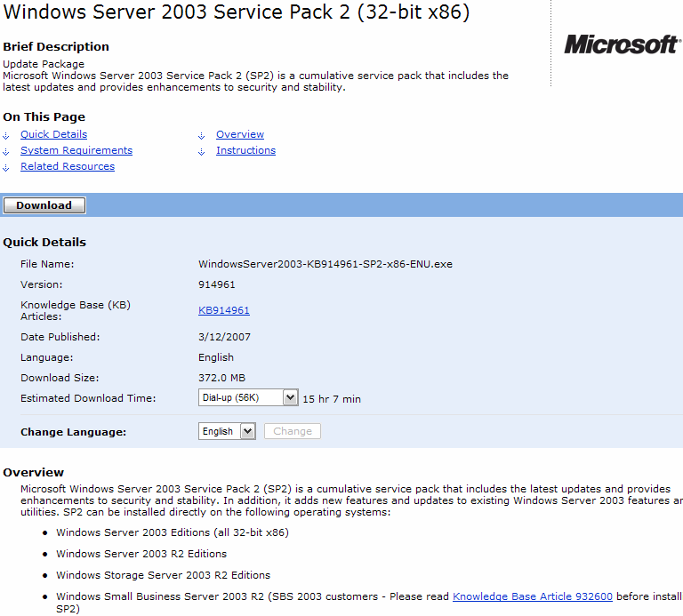
Task: Click the Dial-up (56K) dropdown arrow
Action: [291, 397]
